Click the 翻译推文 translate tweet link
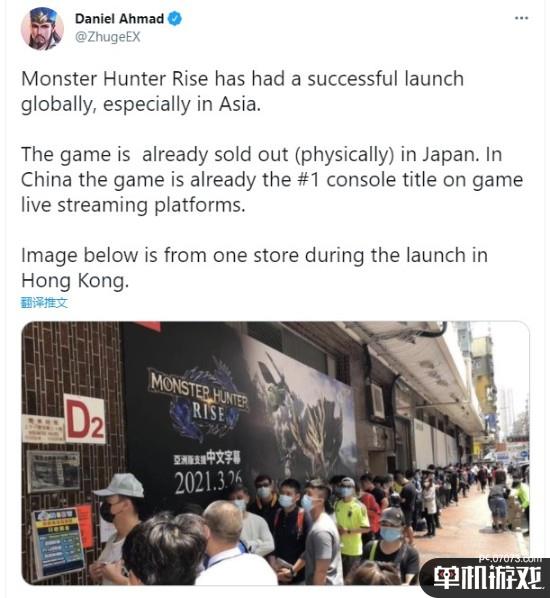The image size is (550, 598). point(44,303)
